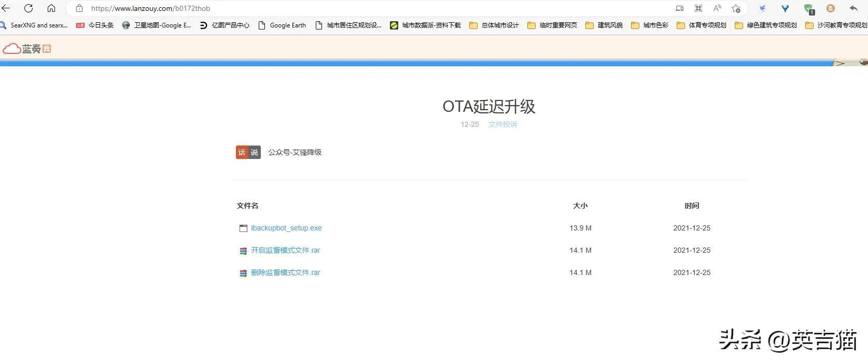Go back with the browser back arrow
Screen dimensions: 868x362
(6, 8)
